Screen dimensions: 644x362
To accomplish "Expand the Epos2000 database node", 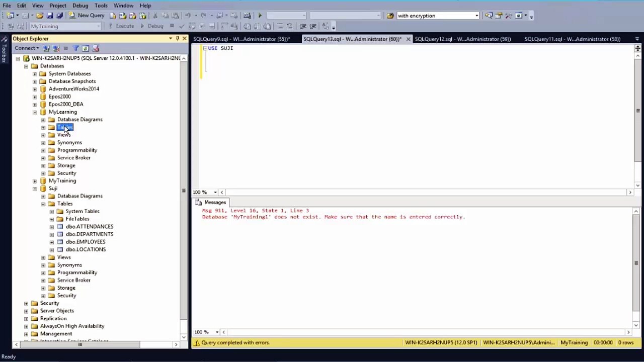I will point(35,97).
